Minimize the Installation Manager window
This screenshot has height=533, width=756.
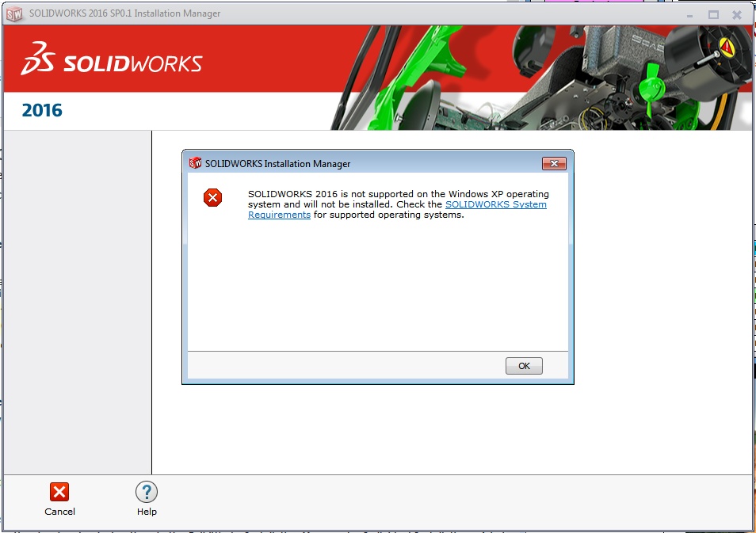point(690,15)
